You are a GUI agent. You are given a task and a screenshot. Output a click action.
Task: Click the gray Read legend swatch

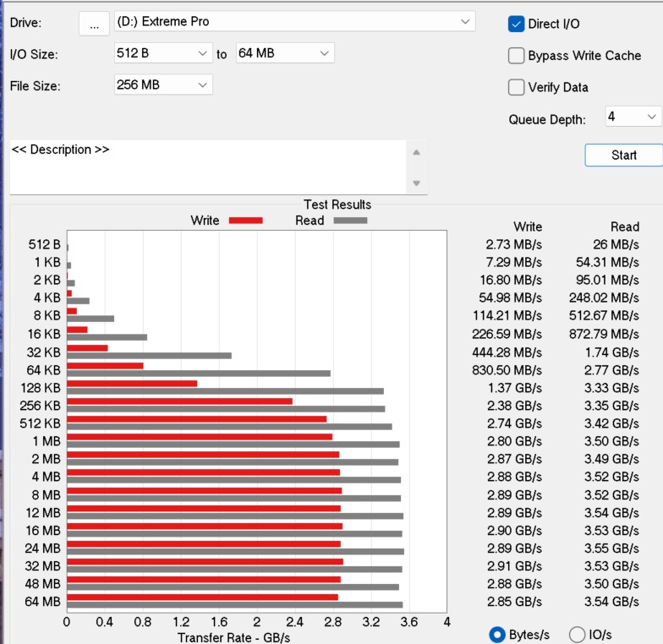[x=350, y=221]
